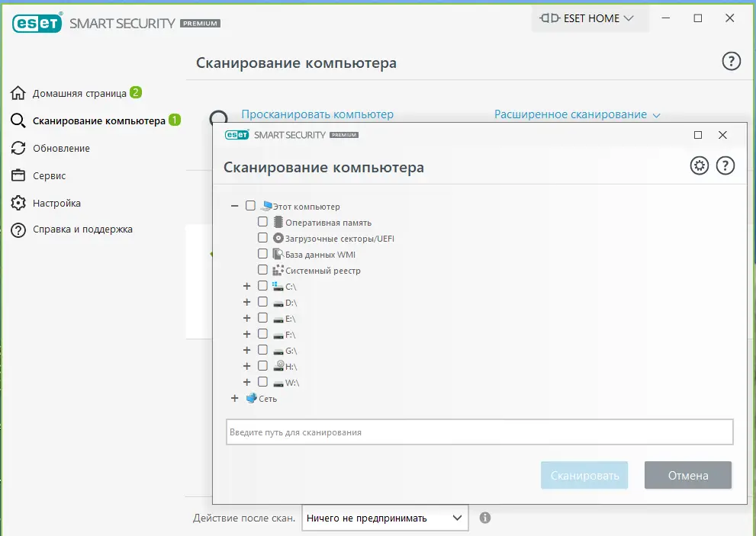This screenshot has height=536, width=756.
Task: Select Сканирование компьютера in the sidebar
Action: click(x=99, y=120)
